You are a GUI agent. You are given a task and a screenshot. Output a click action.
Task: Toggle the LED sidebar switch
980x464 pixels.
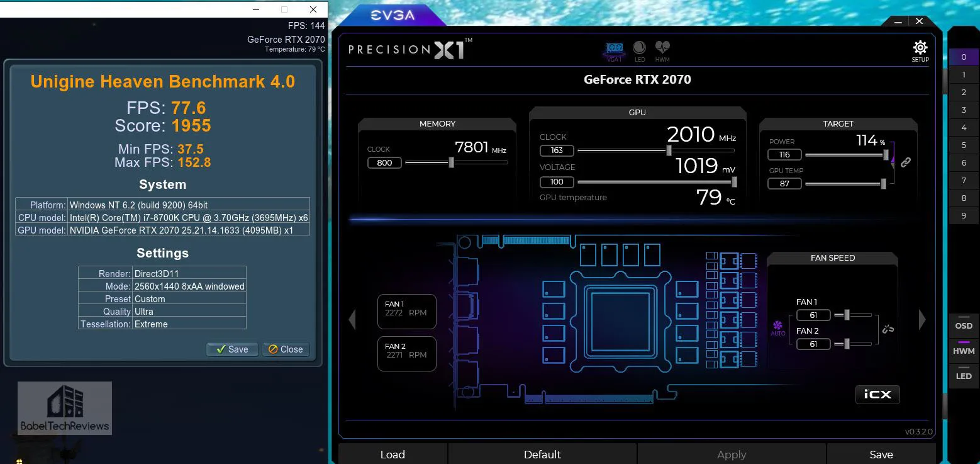[x=964, y=375]
